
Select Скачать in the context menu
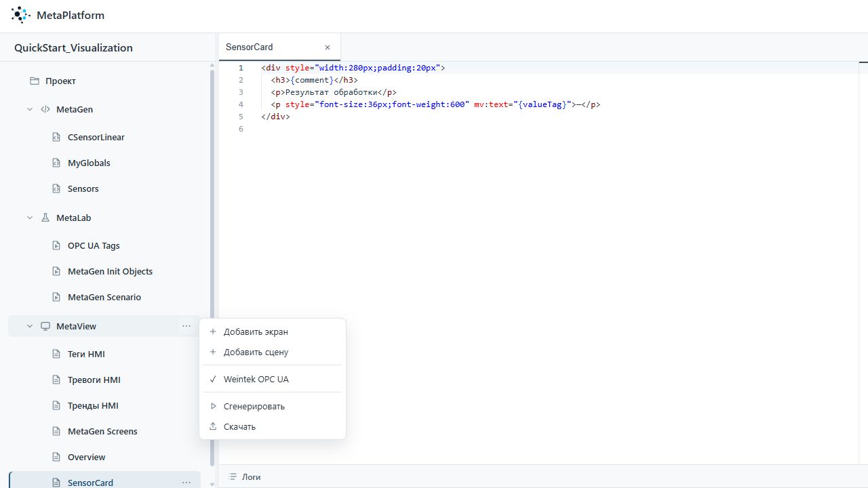pyautogui.click(x=273, y=426)
